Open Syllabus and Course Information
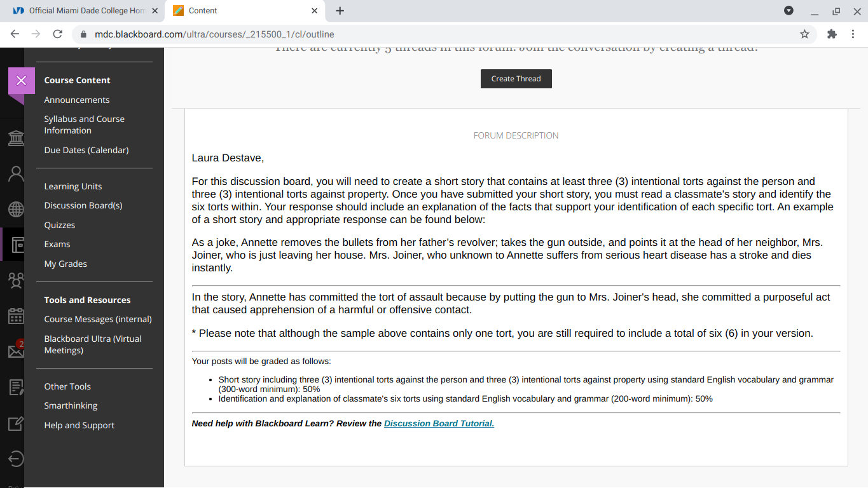868x488 pixels. click(85, 125)
